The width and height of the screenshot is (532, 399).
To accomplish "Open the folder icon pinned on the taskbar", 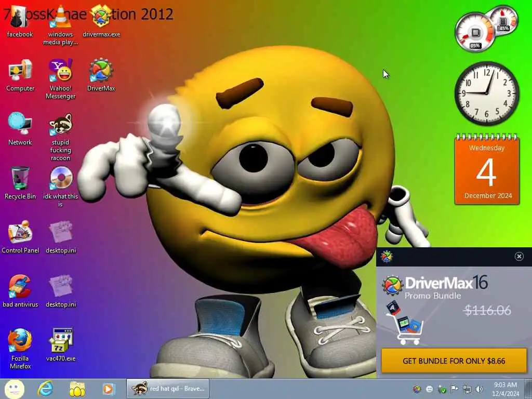I will pos(77,389).
